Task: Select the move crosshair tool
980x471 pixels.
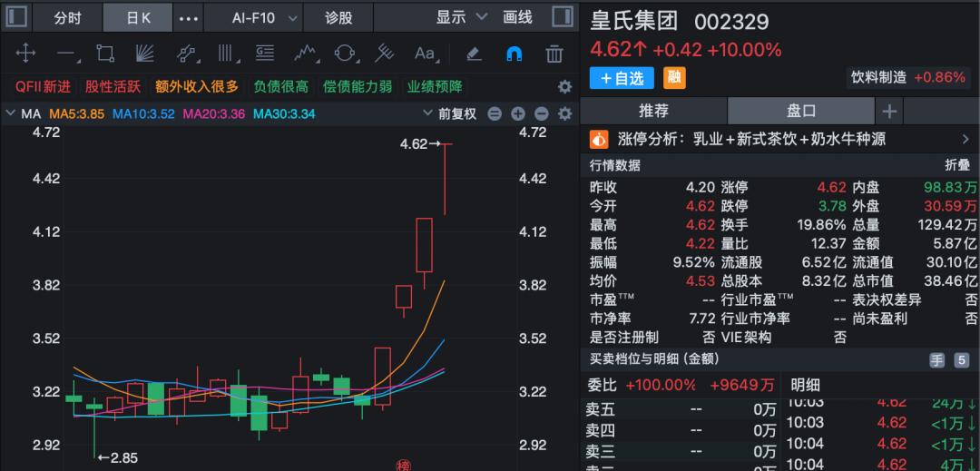Action: click(25, 54)
